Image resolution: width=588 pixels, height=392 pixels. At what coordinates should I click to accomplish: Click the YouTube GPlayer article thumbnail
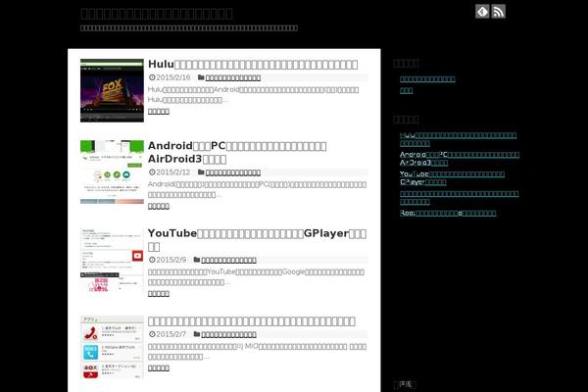coord(112,260)
